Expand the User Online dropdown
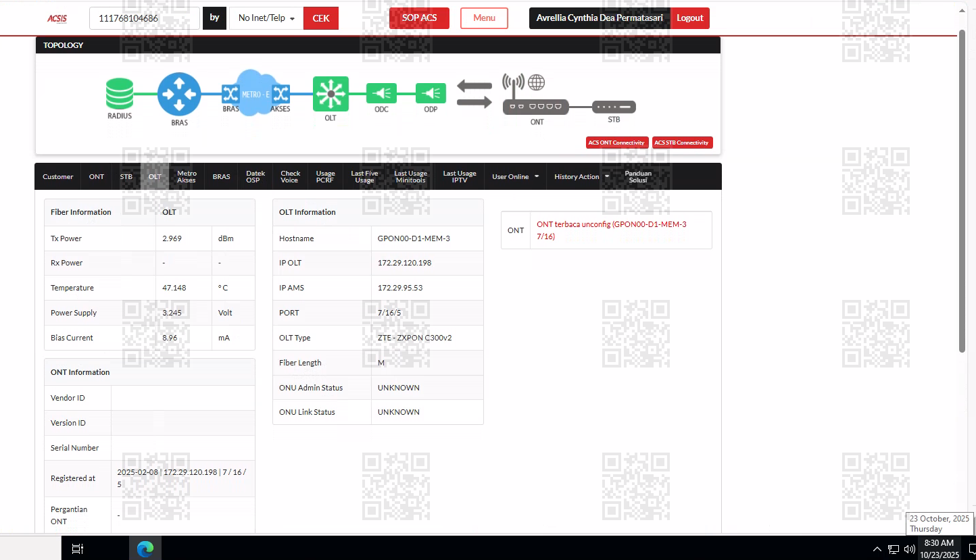 pyautogui.click(x=515, y=176)
